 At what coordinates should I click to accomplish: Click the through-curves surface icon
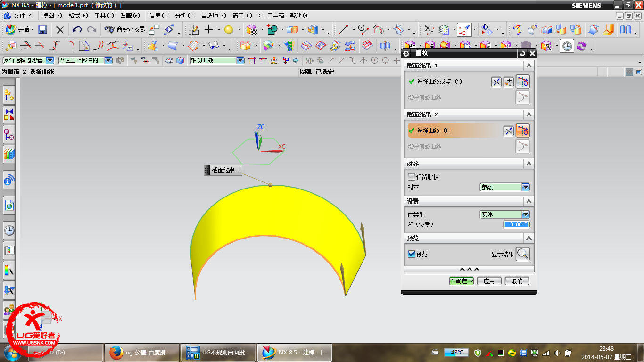click(x=306, y=46)
